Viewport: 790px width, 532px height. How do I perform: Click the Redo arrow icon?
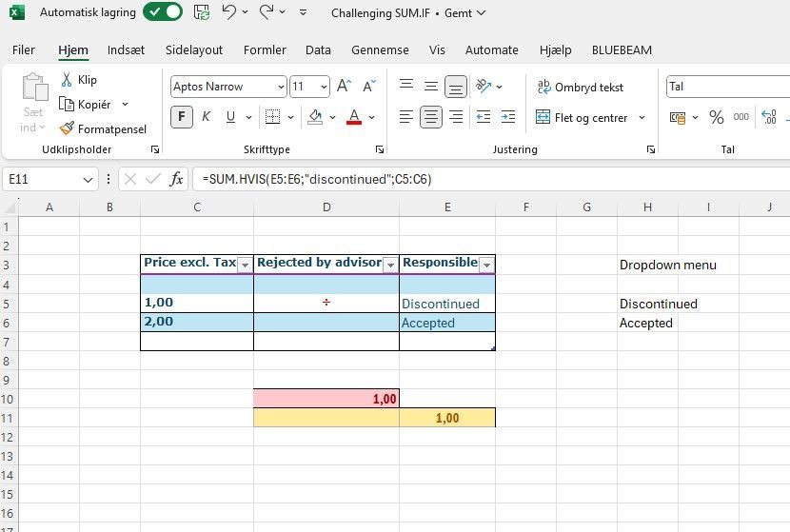click(266, 11)
